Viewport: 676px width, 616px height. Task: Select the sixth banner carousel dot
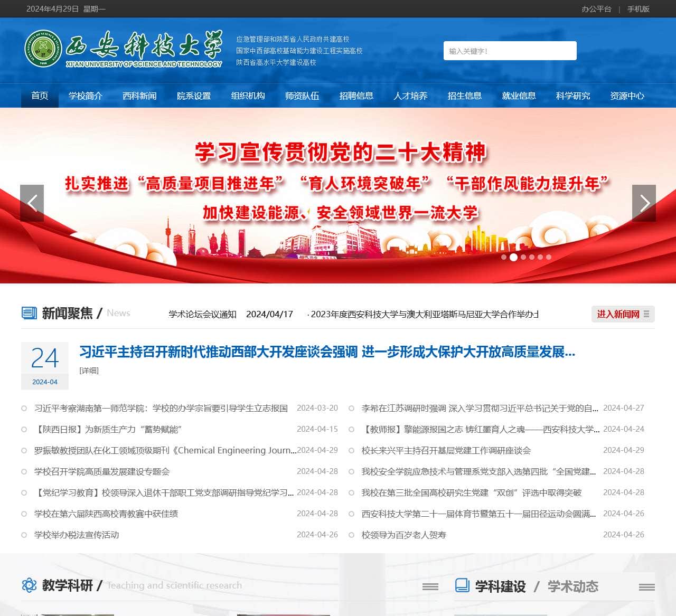point(549,257)
